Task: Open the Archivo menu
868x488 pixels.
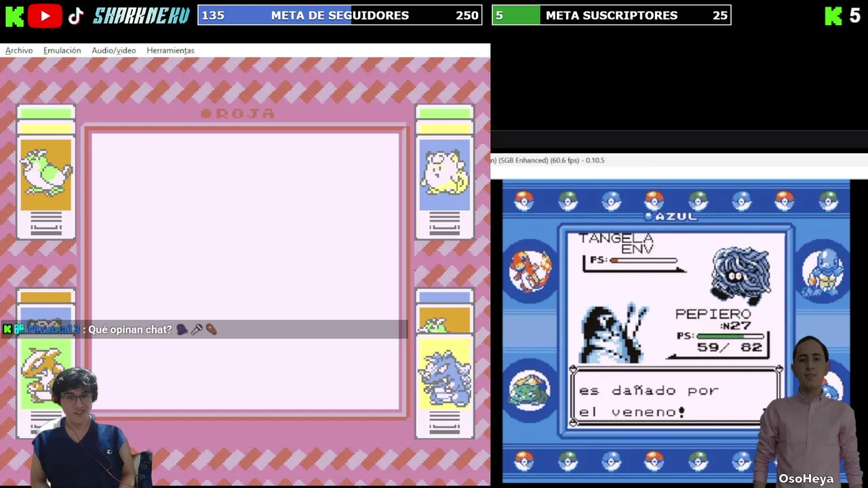Action: pyautogui.click(x=19, y=50)
